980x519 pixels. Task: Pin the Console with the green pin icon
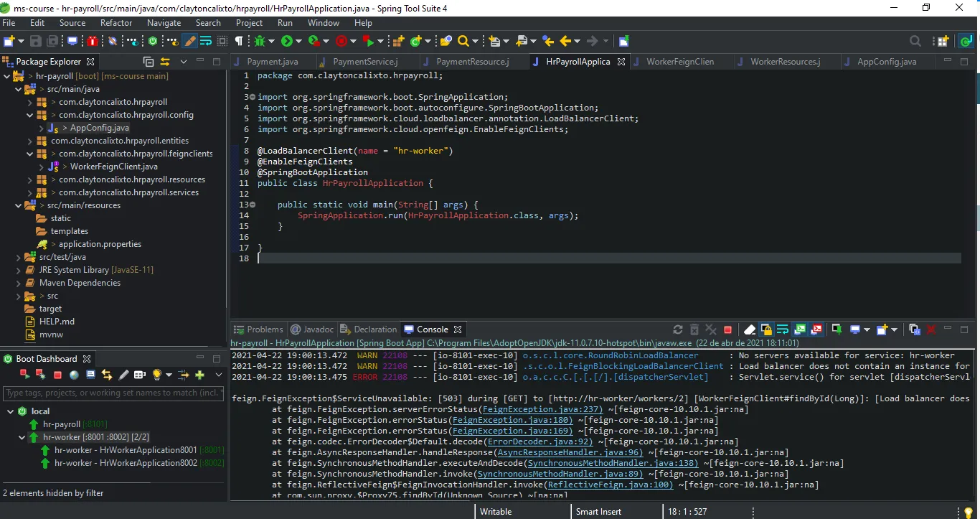pyautogui.click(x=838, y=329)
